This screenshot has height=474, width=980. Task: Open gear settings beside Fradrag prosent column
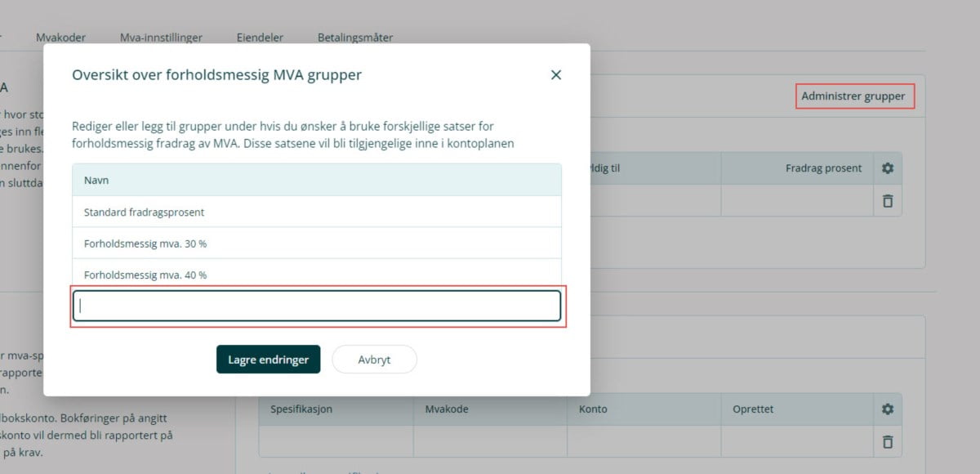click(x=888, y=168)
